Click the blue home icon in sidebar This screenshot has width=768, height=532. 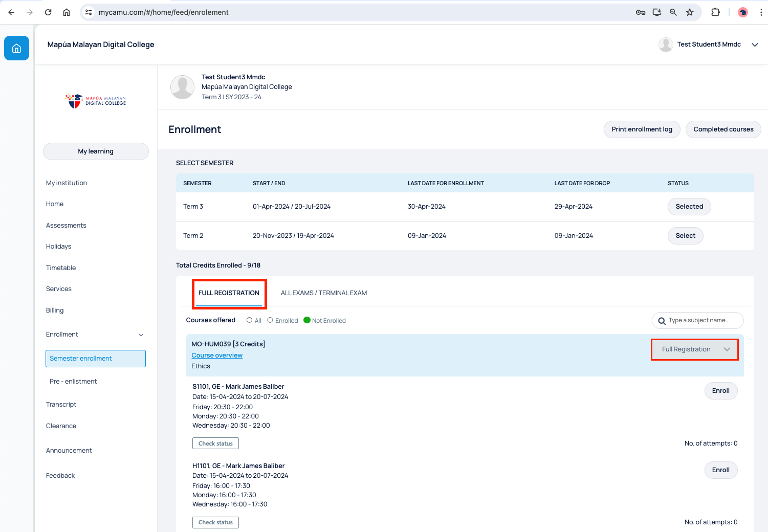pyautogui.click(x=16, y=48)
